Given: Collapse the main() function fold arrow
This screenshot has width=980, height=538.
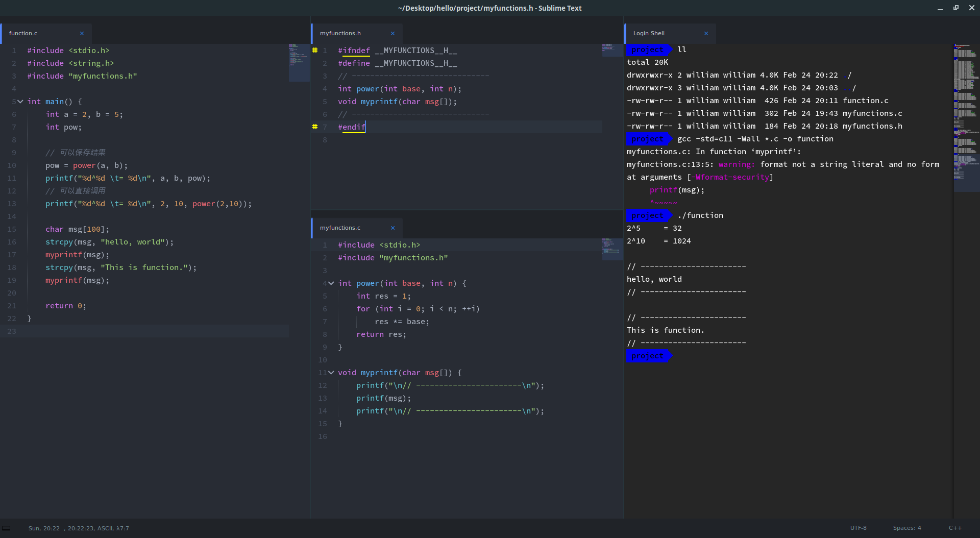Looking at the screenshot, I should click(x=20, y=102).
